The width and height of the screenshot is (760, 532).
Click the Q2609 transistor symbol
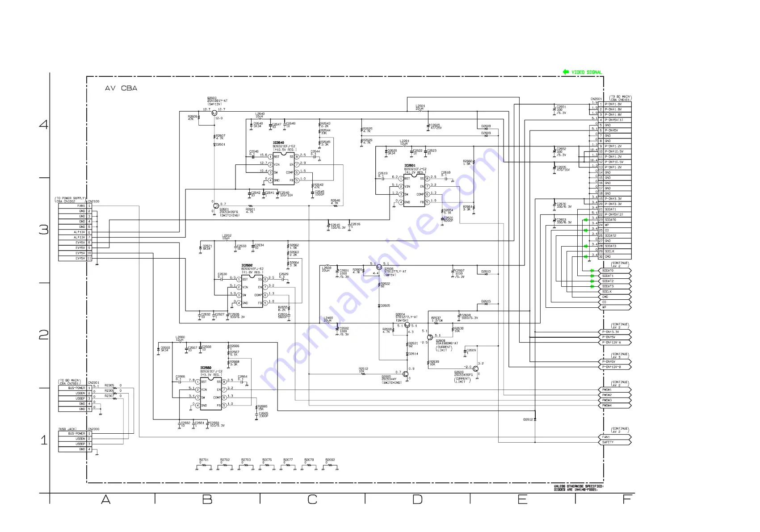coord(475,369)
